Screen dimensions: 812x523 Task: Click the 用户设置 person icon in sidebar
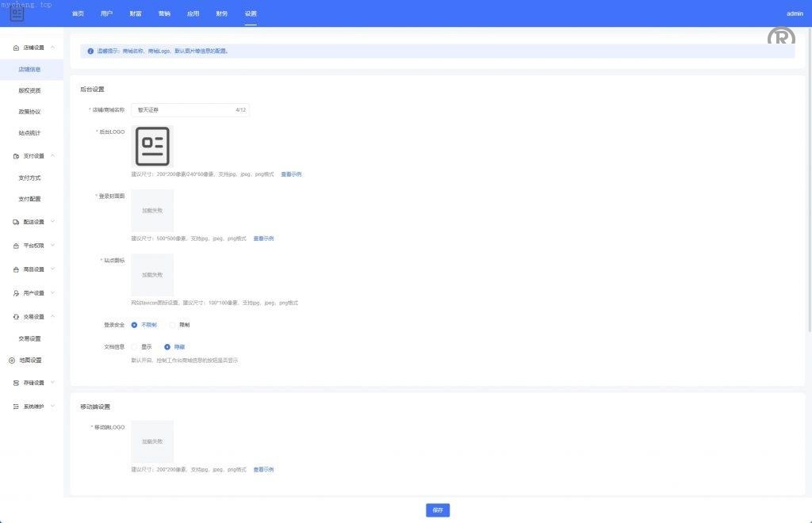(x=16, y=293)
